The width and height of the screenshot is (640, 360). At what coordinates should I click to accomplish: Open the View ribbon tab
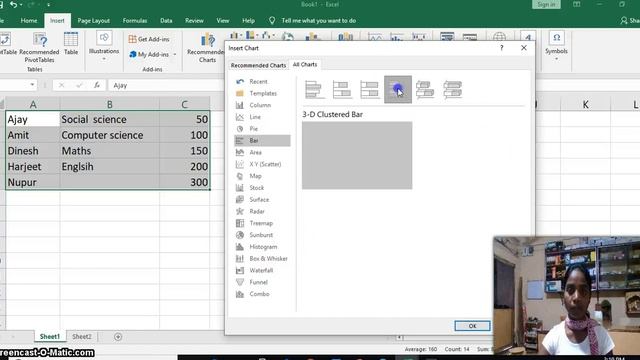(x=223, y=20)
